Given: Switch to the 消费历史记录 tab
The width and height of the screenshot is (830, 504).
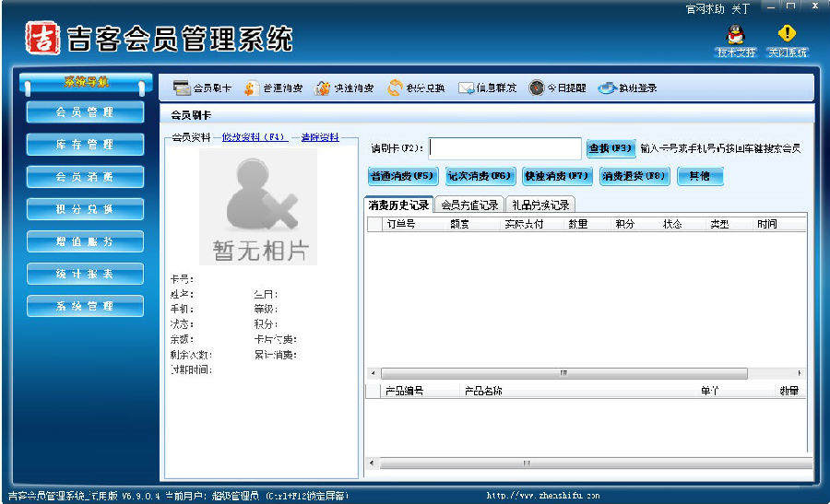Looking at the screenshot, I should [x=399, y=205].
